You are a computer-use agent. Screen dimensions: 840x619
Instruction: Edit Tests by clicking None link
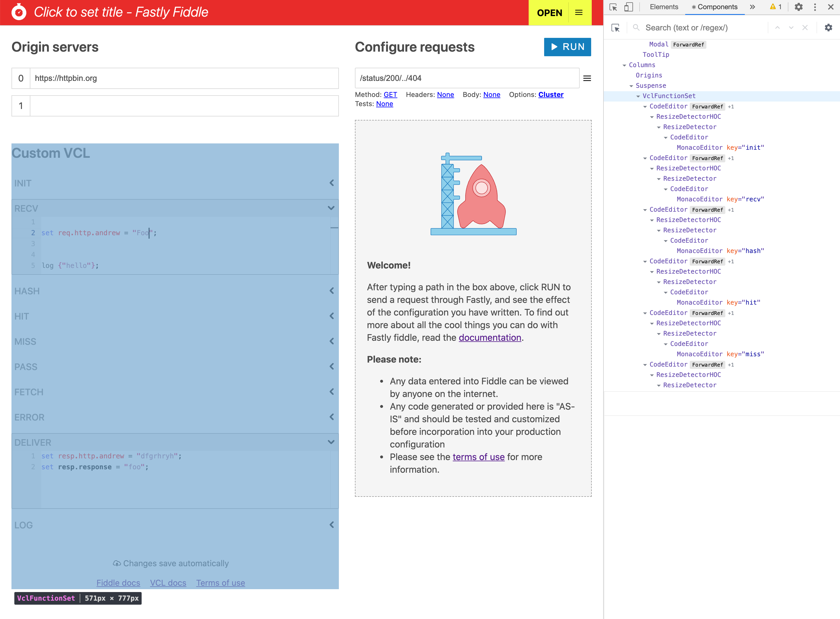385,104
